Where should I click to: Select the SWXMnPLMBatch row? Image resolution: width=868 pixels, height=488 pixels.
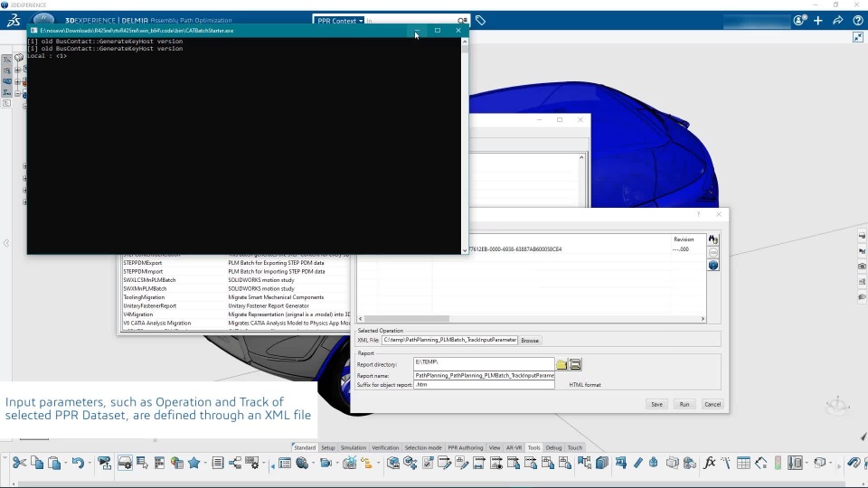click(236, 289)
